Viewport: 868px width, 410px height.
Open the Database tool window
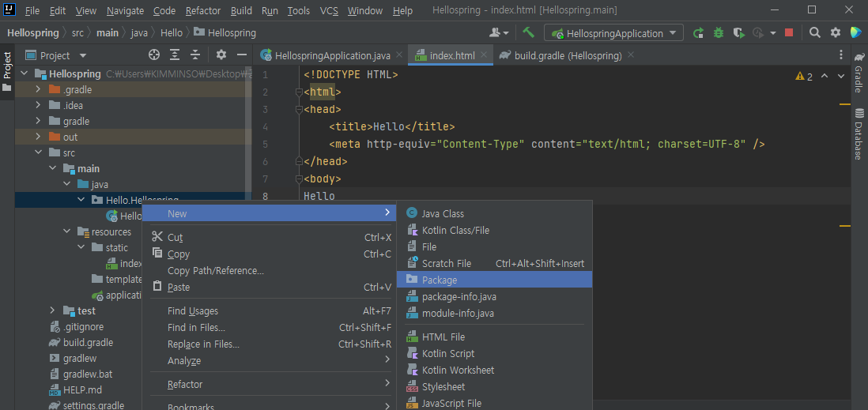coord(859,134)
